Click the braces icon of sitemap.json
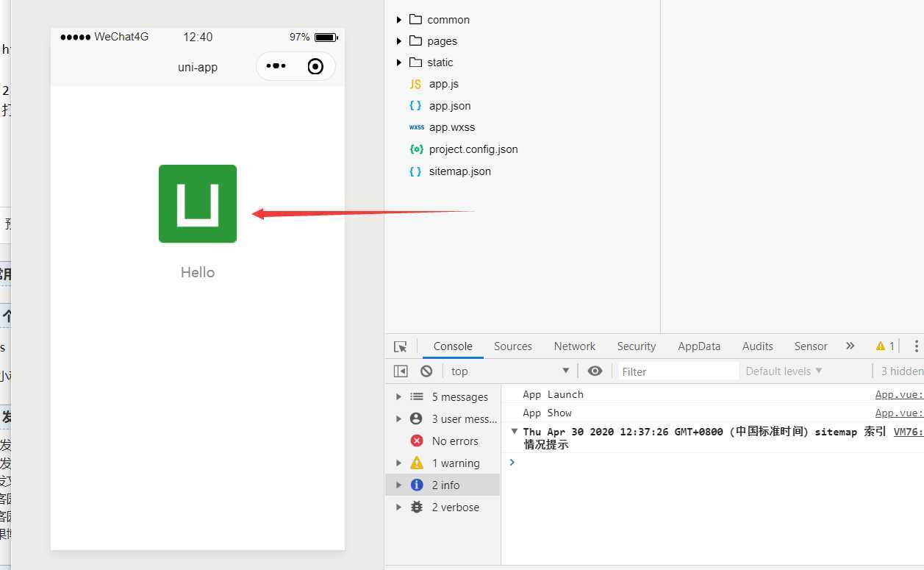Viewport: 924px width, 570px height. click(x=415, y=171)
